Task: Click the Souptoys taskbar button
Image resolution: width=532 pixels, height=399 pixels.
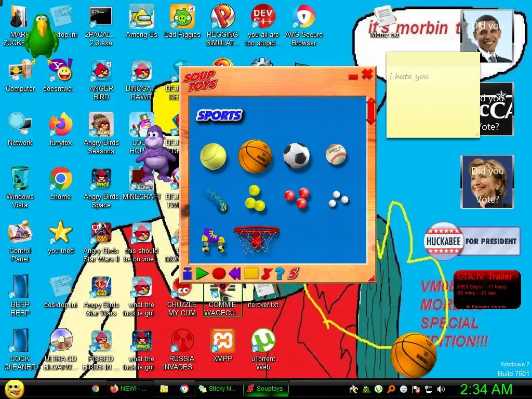Action: point(265,389)
